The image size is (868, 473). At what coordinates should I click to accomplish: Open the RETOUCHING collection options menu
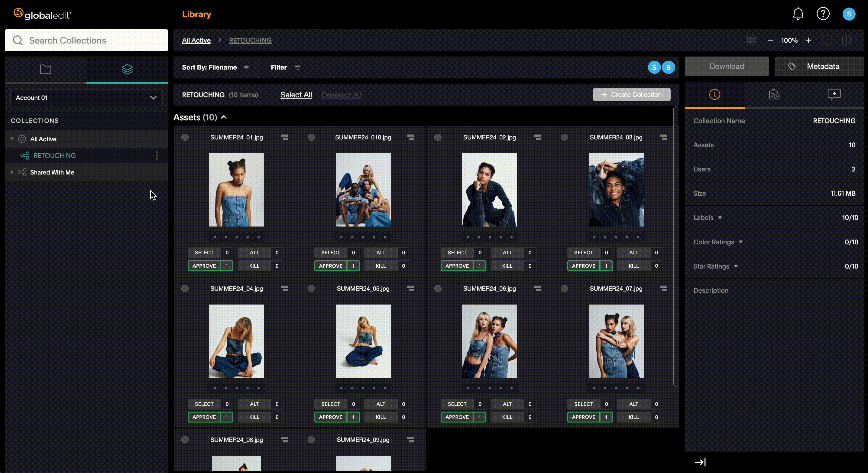pos(157,155)
